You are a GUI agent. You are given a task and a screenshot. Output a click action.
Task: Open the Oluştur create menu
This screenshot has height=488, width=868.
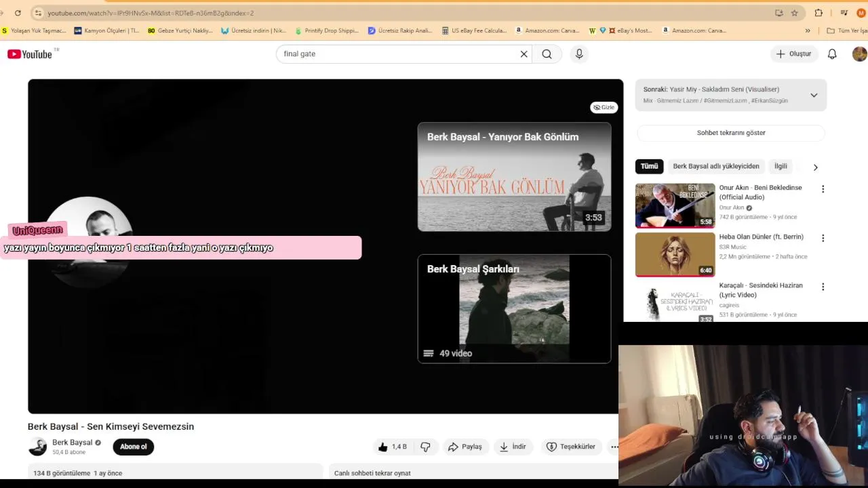[x=794, y=54]
